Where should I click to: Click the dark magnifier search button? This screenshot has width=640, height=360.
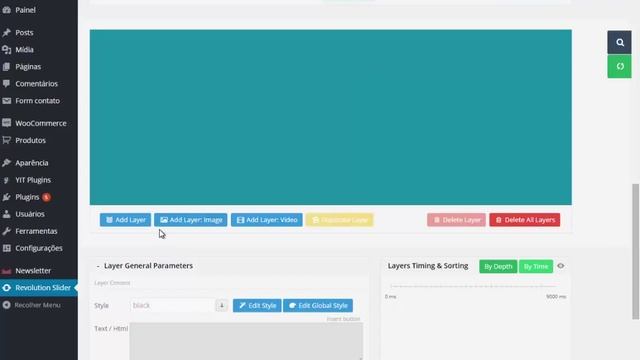pyautogui.click(x=620, y=42)
